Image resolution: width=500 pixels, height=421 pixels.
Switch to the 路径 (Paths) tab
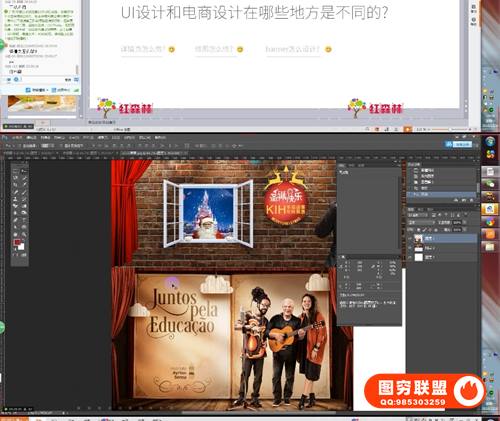[x=430, y=209]
